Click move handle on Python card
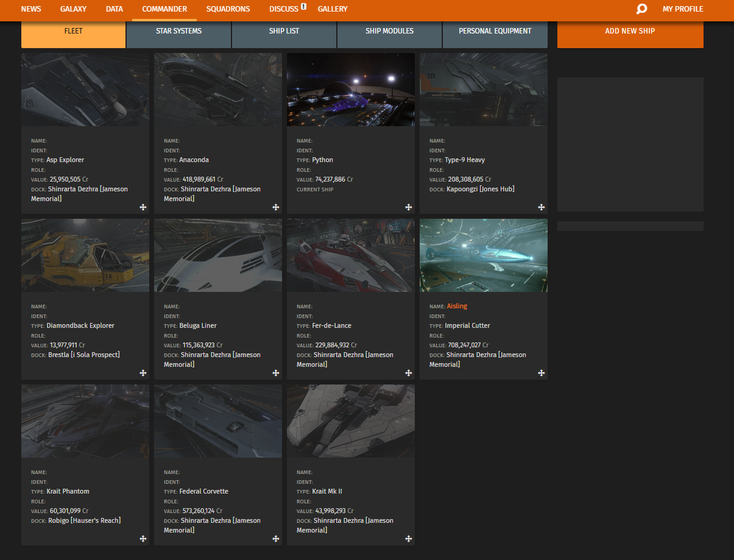 pyautogui.click(x=409, y=207)
